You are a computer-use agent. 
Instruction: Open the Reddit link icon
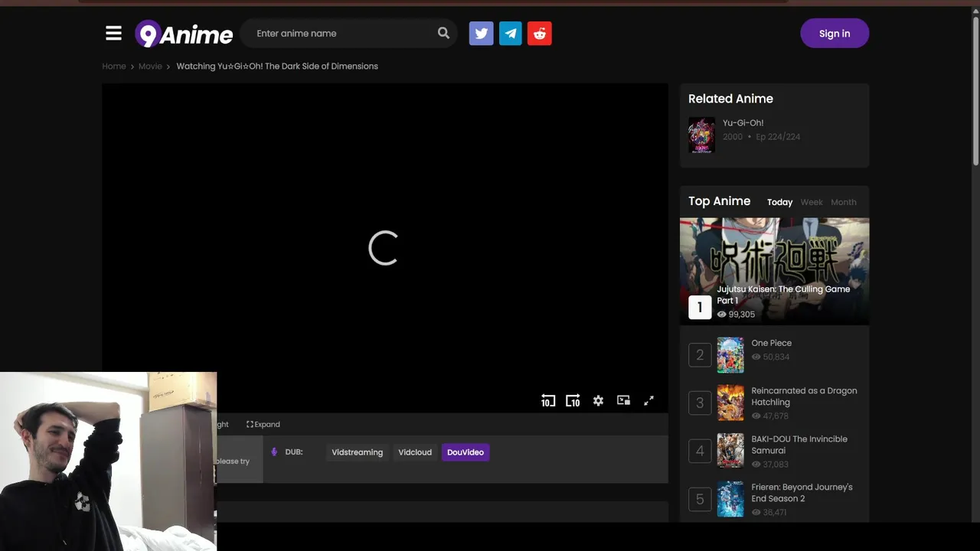540,33
